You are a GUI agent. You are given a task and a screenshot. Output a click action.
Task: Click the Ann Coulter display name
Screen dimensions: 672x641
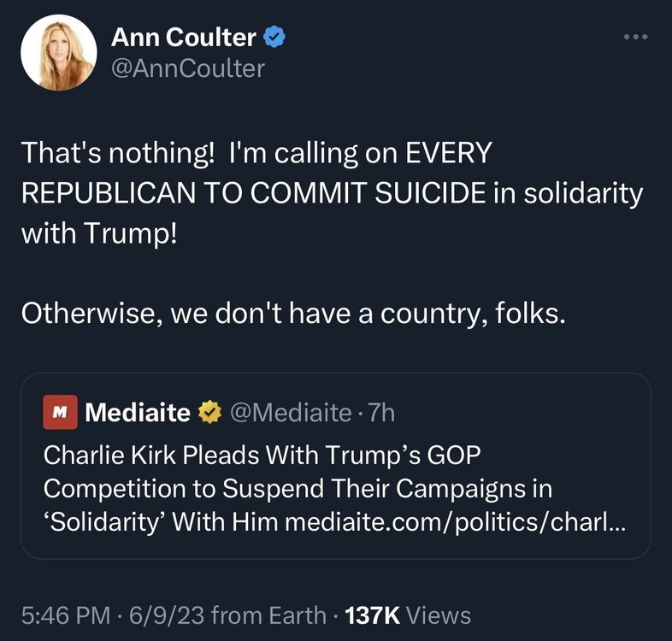pyautogui.click(x=184, y=37)
